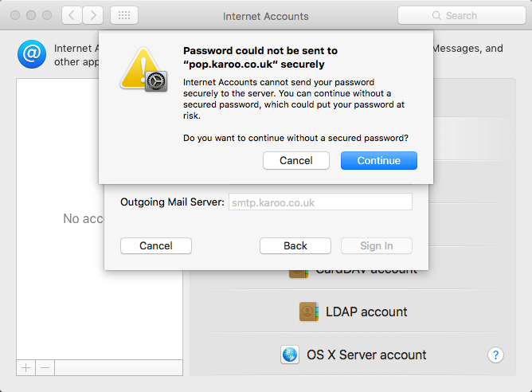Click the OS X Server globe icon
The height and width of the screenshot is (392, 532).
[x=290, y=355]
